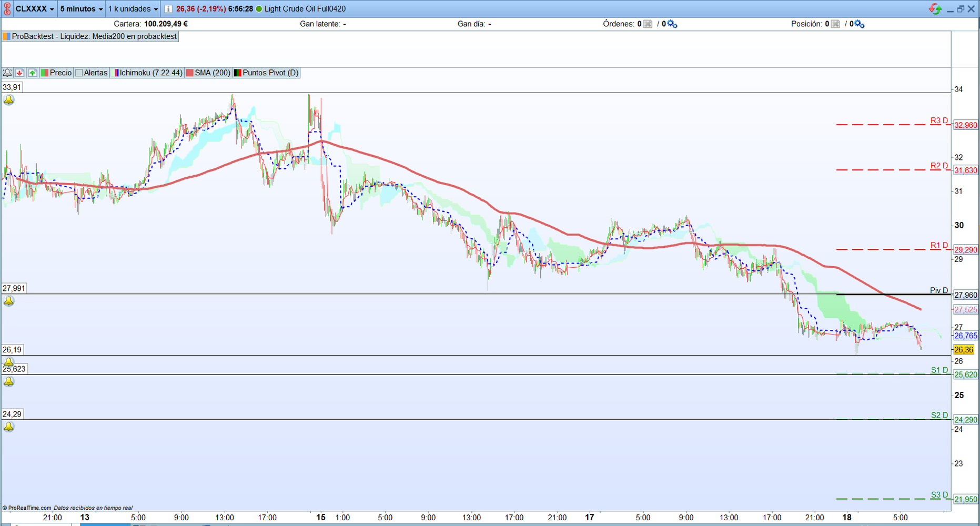This screenshot has height=526, width=980.
Task: Click the S1 D pivot label
Action: click(939, 370)
